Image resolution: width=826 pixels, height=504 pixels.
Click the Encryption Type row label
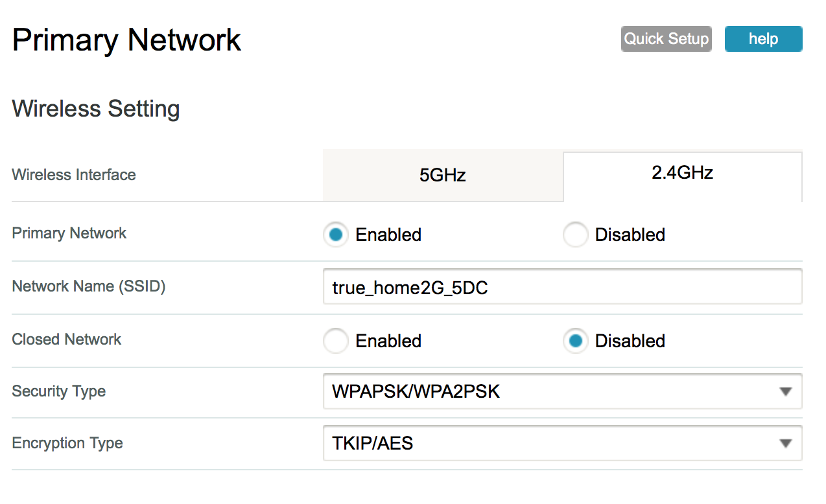pyautogui.click(x=67, y=443)
